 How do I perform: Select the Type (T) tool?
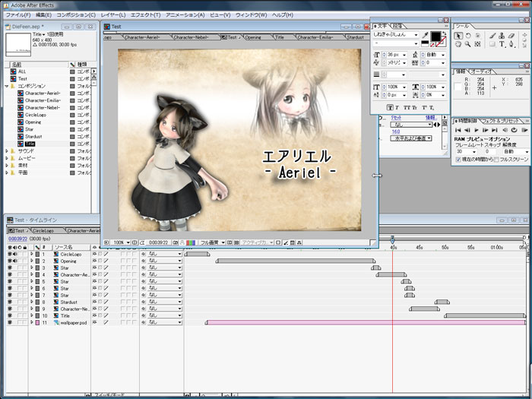[x=502, y=44]
